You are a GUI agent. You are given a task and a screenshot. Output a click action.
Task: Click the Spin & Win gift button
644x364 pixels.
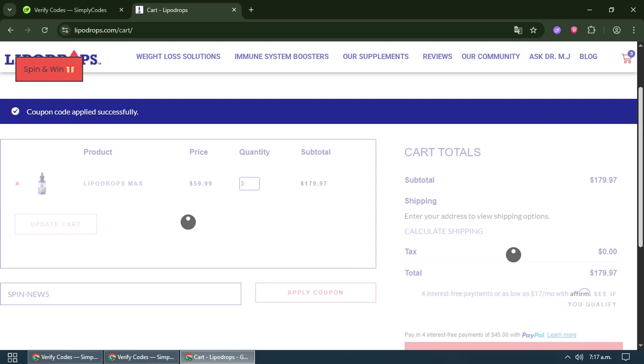49,69
